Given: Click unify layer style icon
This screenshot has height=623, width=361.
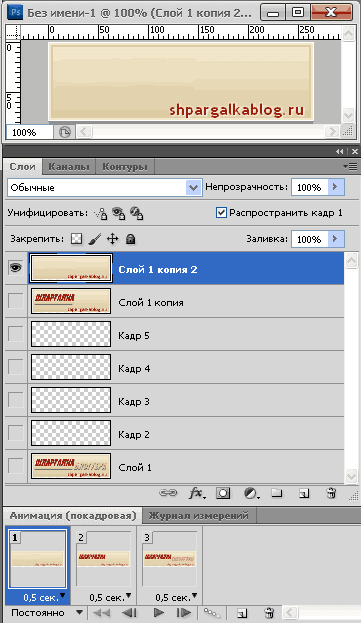Looking at the screenshot, I should coord(136,213).
